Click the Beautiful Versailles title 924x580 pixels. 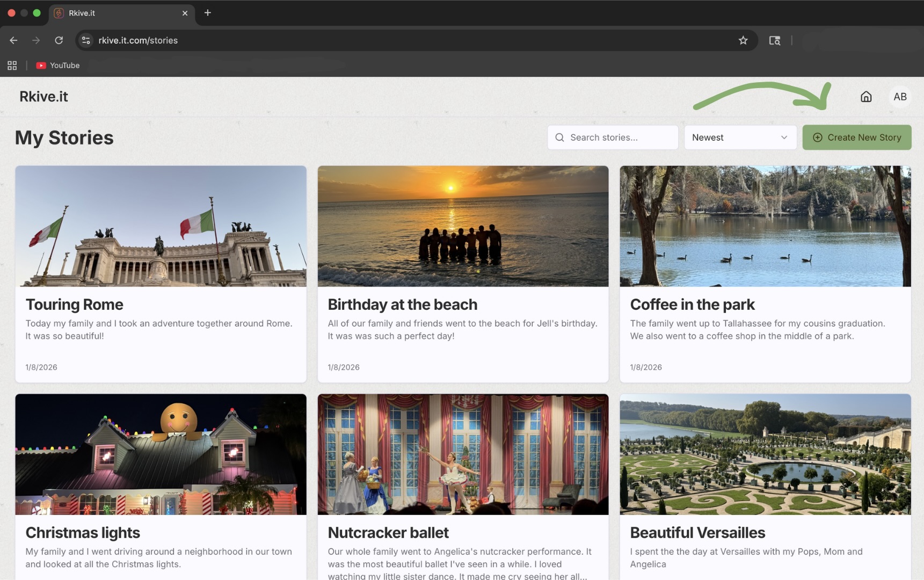point(697,533)
